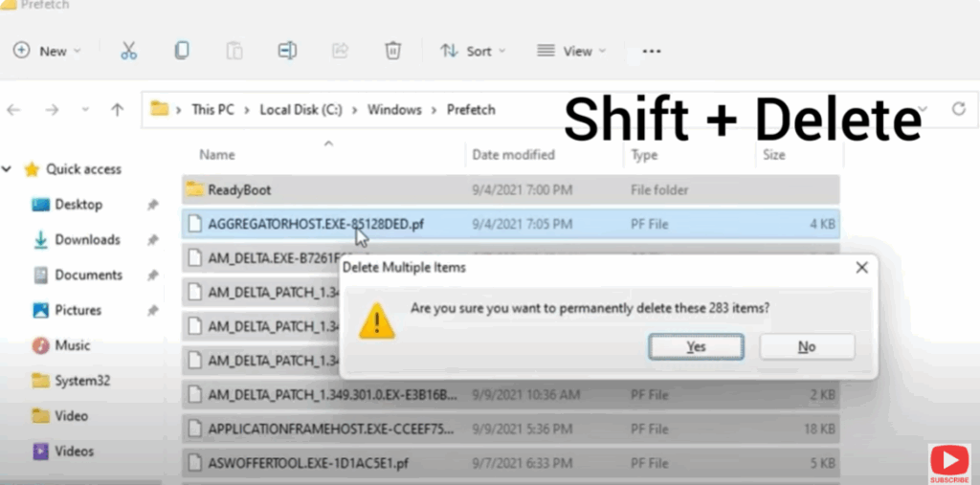Click the Refresh icon beside address bar
980x485 pixels.
coord(958,109)
